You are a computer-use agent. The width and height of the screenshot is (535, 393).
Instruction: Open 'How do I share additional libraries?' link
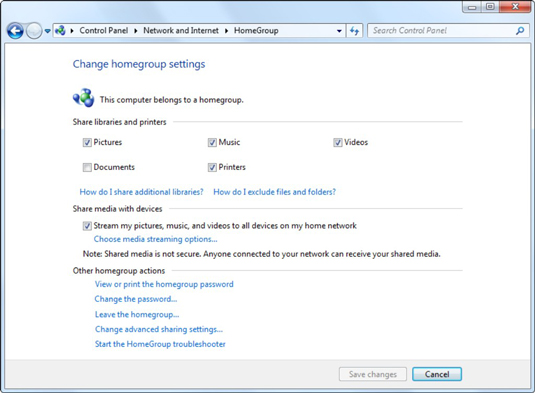tap(141, 192)
